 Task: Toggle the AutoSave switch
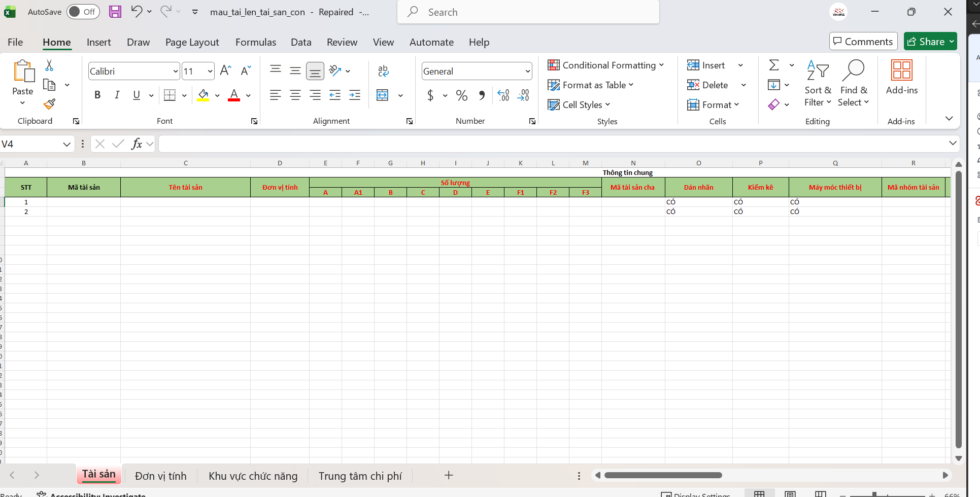83,12
